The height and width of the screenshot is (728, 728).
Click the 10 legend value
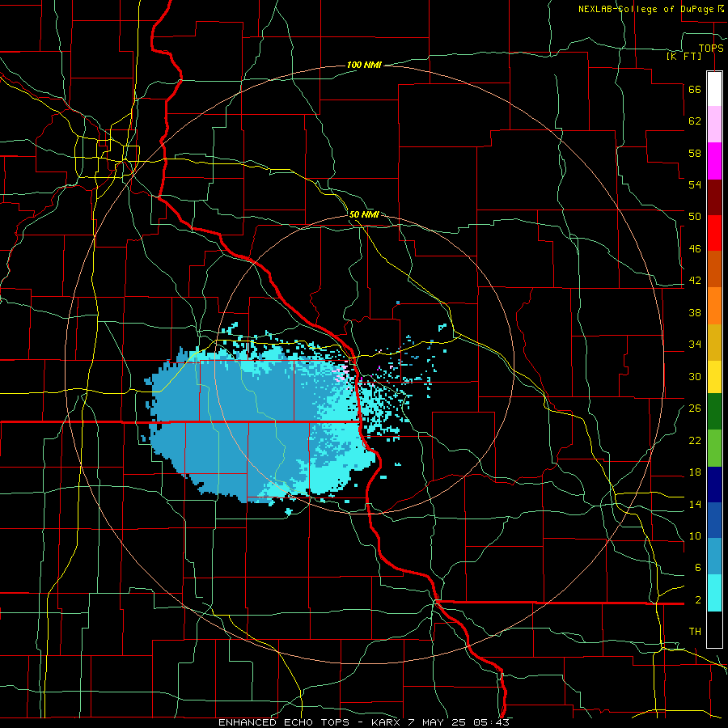pos(695,535)
